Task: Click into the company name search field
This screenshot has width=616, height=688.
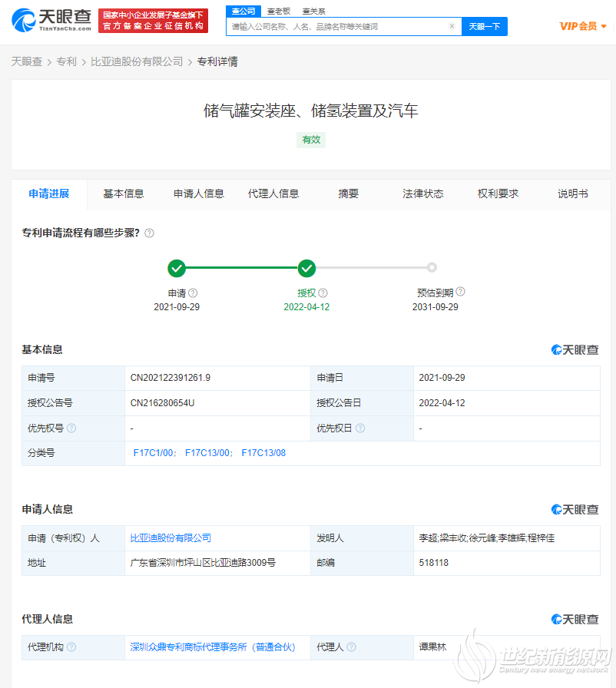Action: click(x=338, y=26)
